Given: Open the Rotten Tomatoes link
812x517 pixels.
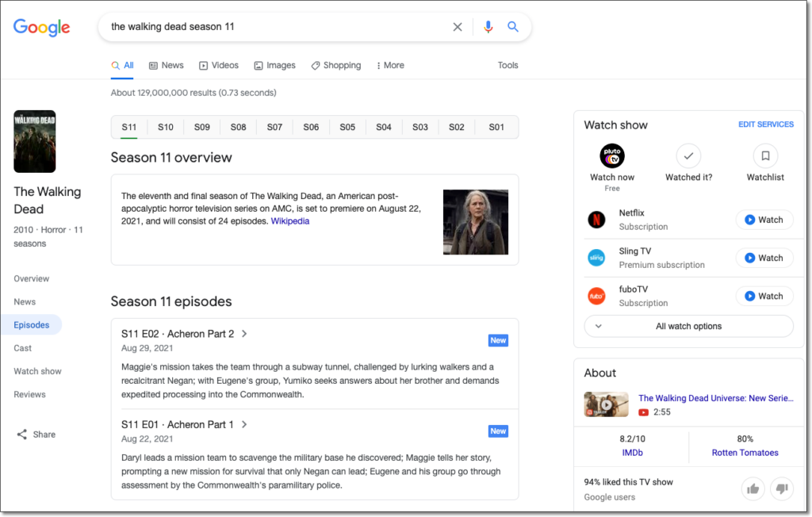Looking at the screenshot, I should pyautogui.click(x=745, y=453).
